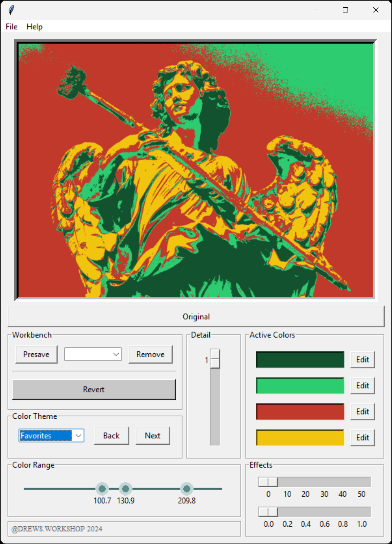Select the dark green color swatch
This screenshot has width=392, height=544.
300,360
